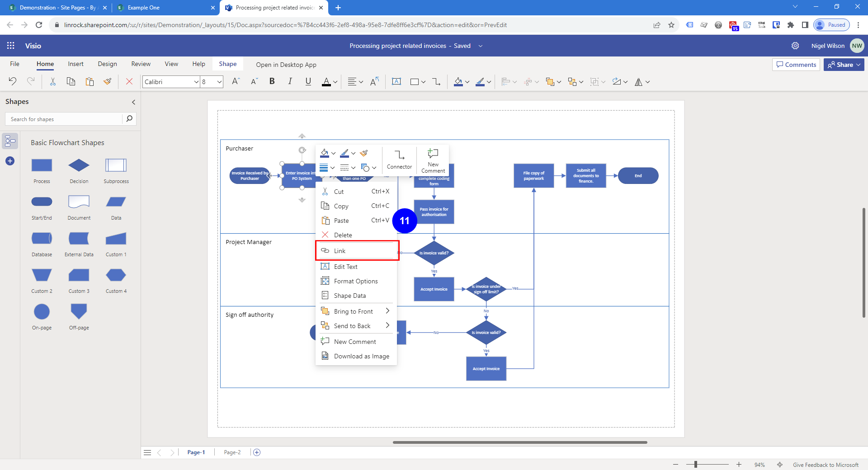
Task: Toggle Underline text formatting
Action: 308,81
